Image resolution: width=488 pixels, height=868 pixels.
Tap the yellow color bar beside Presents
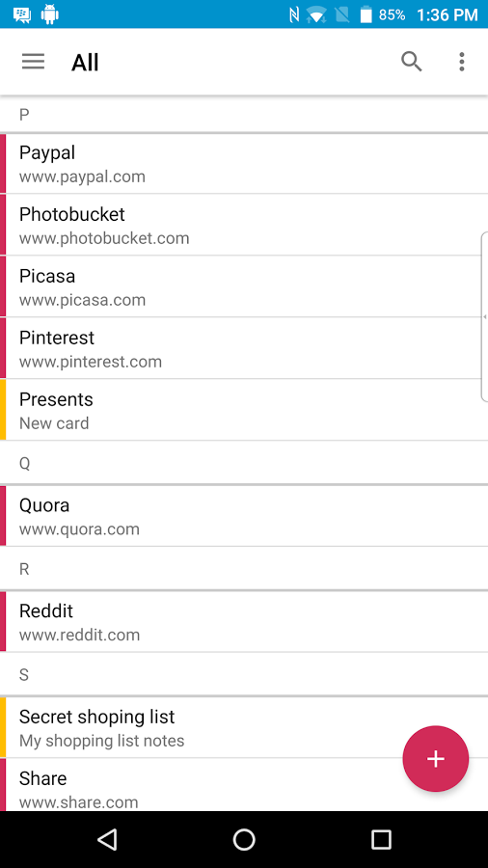coord(3,410)
